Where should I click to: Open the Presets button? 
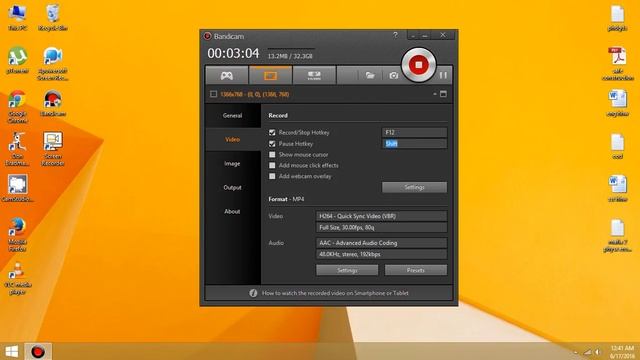(x=416, y=270)
